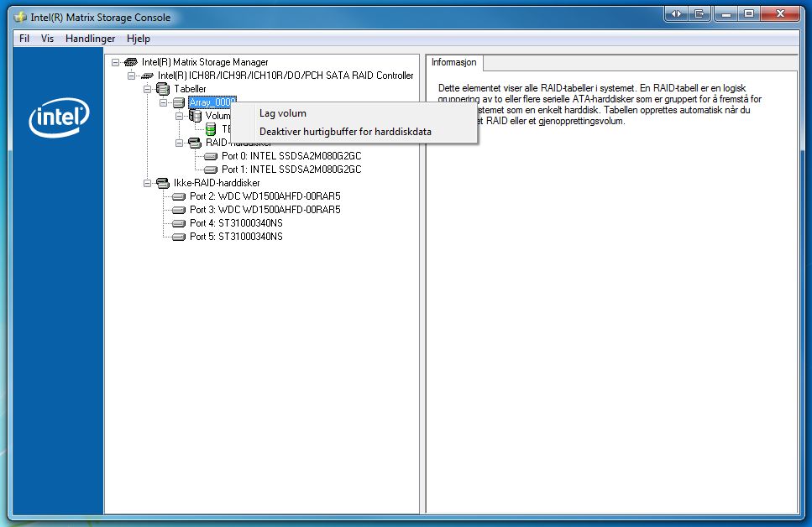
Task: Select Port 3: WDC WD1500AHFD-00RAR5
Action: 265,210
